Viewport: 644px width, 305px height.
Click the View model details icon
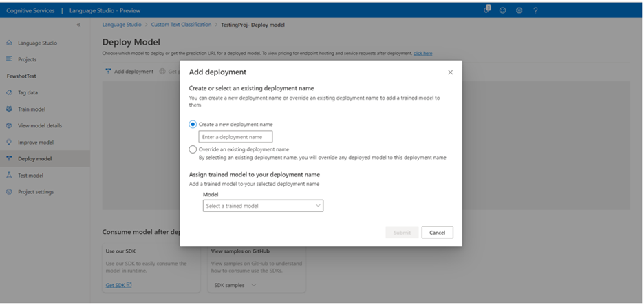coord(9,125)
